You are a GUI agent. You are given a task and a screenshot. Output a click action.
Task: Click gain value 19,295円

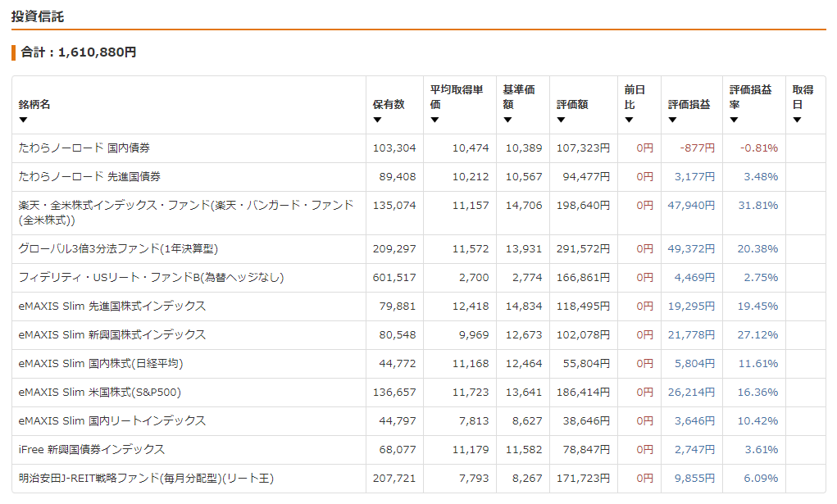click(x=691, y=306)
